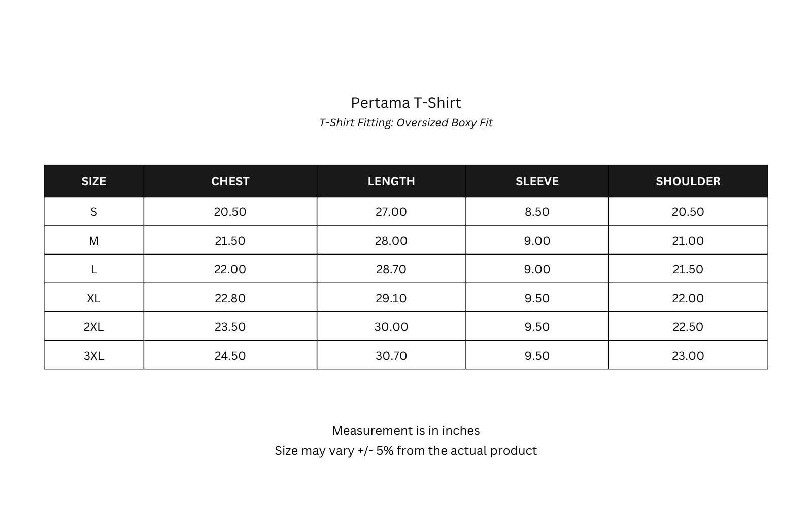Click the XL size row label
The image size is (812, 508).
click(94, 298)
